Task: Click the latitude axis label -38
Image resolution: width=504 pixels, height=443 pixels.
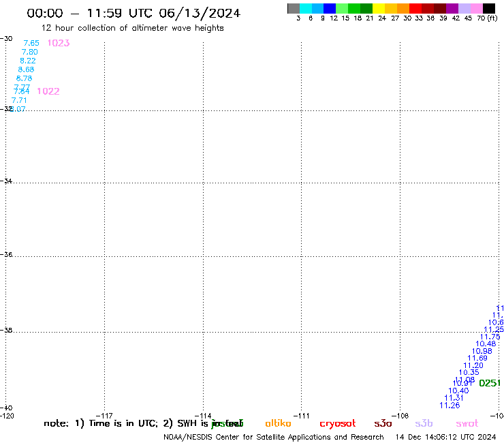Action: (6, 331)
